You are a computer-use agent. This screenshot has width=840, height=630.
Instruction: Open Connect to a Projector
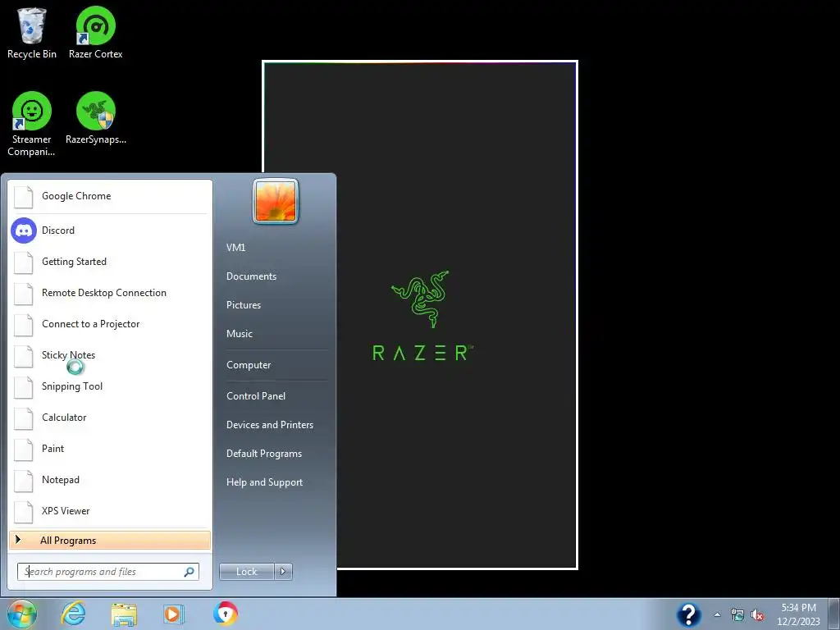pos(110,323)
